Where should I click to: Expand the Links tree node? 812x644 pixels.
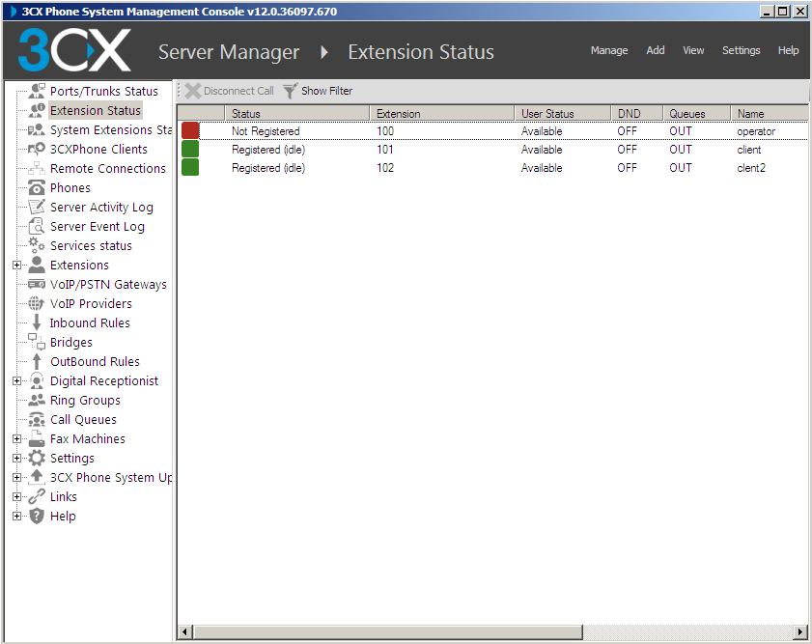[16, 497]
